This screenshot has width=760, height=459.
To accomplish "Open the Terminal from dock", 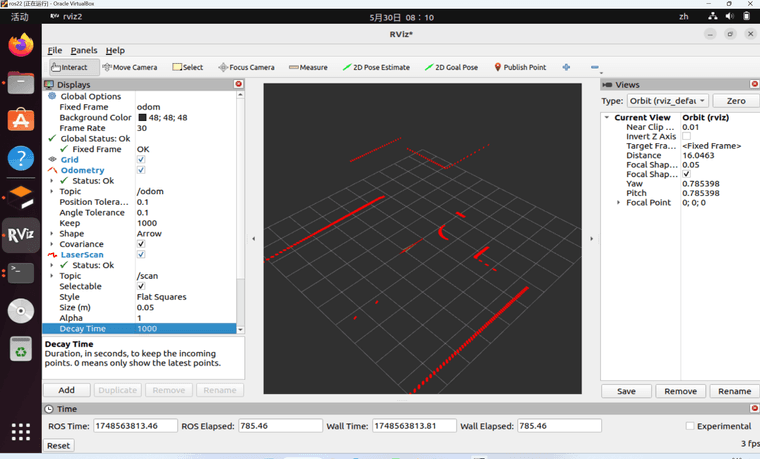I will coord(21,273).
